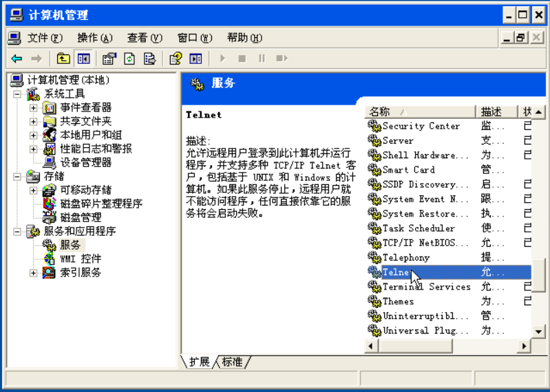Click the 性能日志和警报 icon
Image resolution: width=550 pixels, height=392 pixels.
(x=50, y=149)
